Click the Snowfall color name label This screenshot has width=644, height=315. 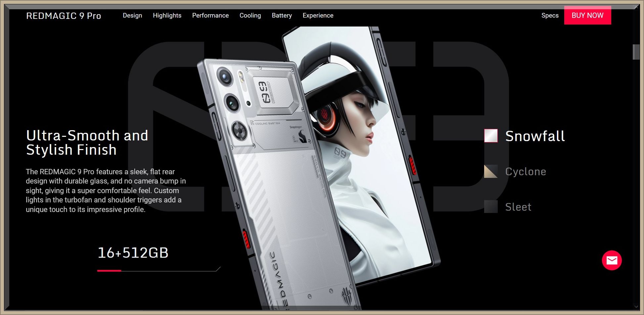tap(535, 136)
